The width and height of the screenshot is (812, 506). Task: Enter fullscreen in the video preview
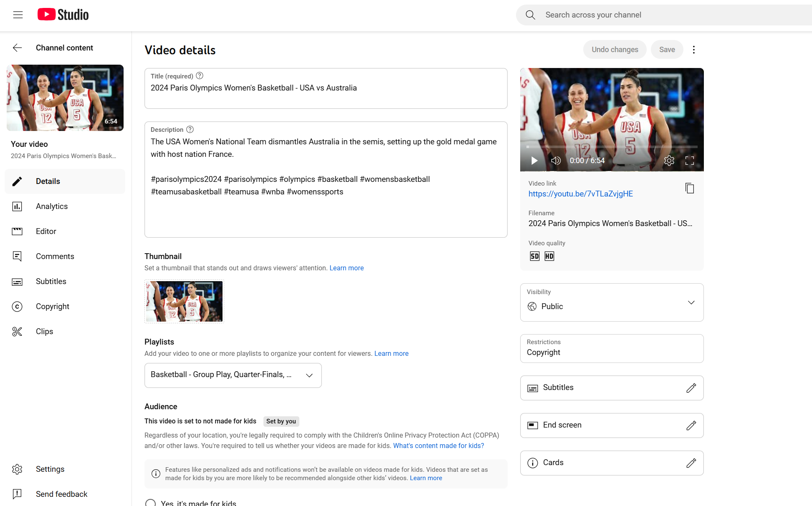point(690,161)
